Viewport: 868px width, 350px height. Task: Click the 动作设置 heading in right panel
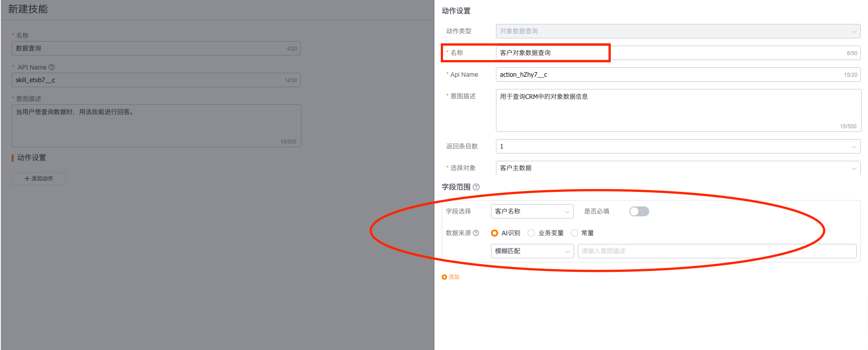456,11
